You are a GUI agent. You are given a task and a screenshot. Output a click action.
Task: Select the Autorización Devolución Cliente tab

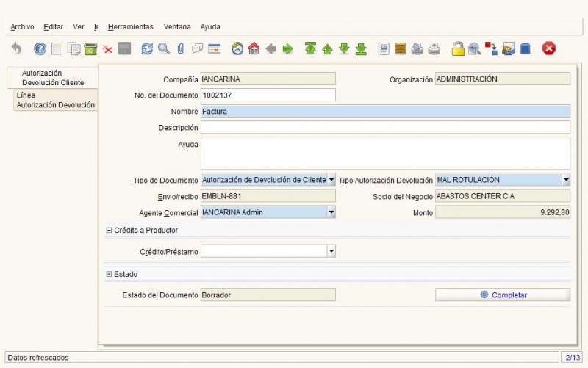tap(52, 78)
